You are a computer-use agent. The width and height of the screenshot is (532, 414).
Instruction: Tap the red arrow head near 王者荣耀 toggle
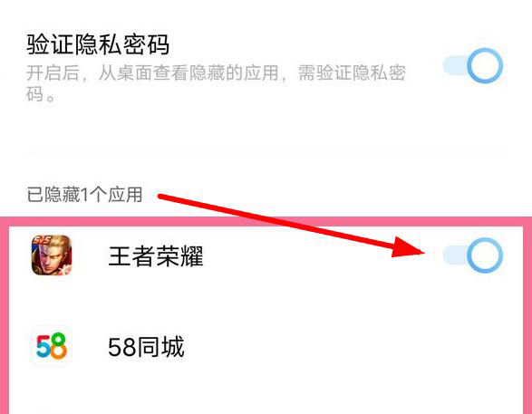408,247
